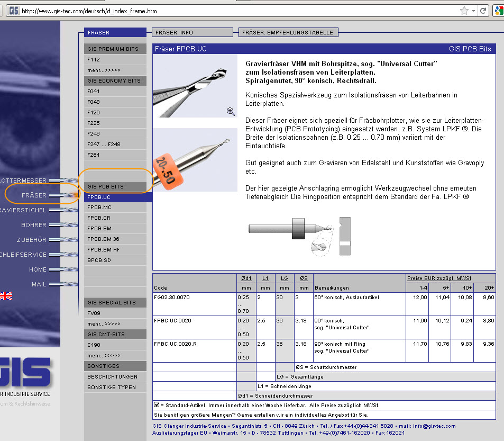Open the FRÄSER tab
Image resolution: width=504 pixels, height=441 pixels.
coord(115,32)
